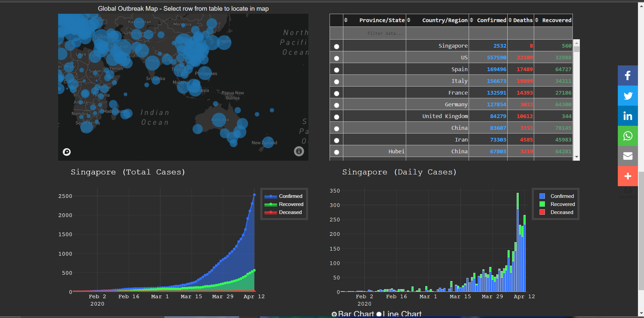
Task: Share page on Twitter
Action: tap(628, 96)
